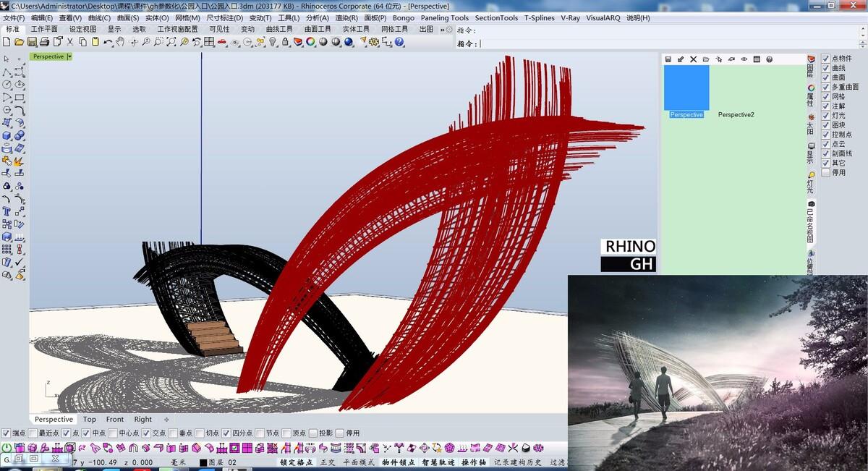Click the blue sphere render icon
Screen dimensions: 868x471
click(348, 42)
